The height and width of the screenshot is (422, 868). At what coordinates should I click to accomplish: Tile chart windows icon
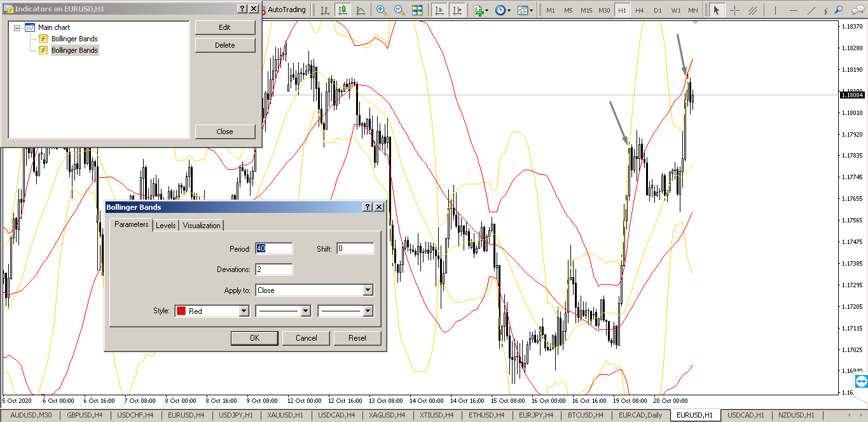point(417,10)
